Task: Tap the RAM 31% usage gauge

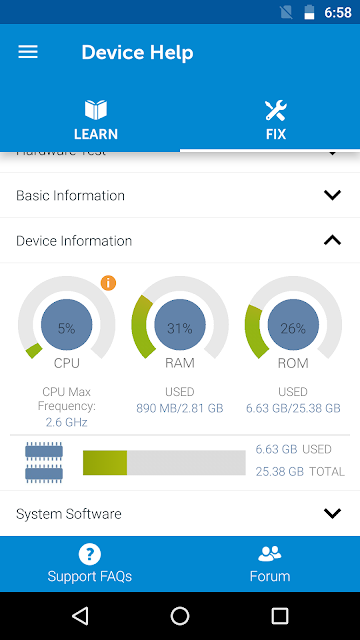Action: click(180, 322)
